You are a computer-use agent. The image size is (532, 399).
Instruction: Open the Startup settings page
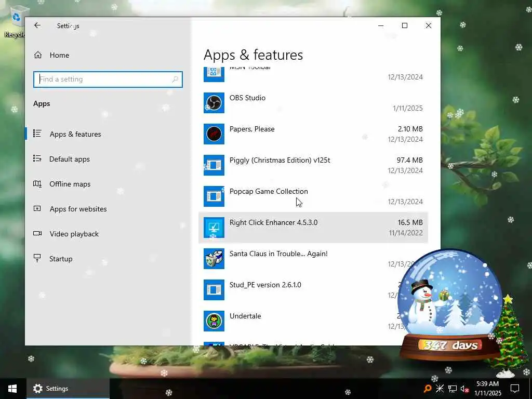click(x=61, y=259)
